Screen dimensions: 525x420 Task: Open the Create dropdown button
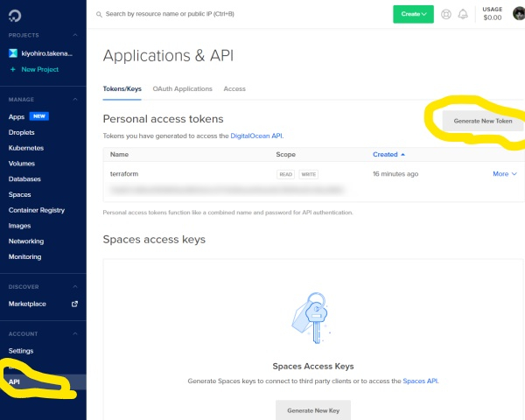413,14
